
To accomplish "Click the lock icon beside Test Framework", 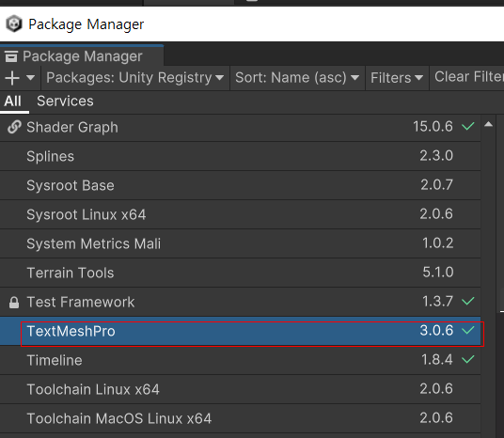I will tap(14, 303).
